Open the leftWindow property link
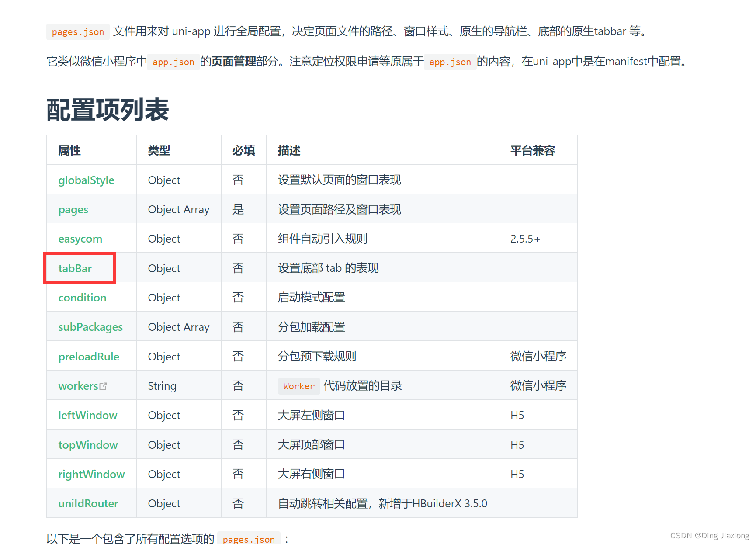Image resolution: width=756 pixels, height=544 pixels. coord(88,415)
